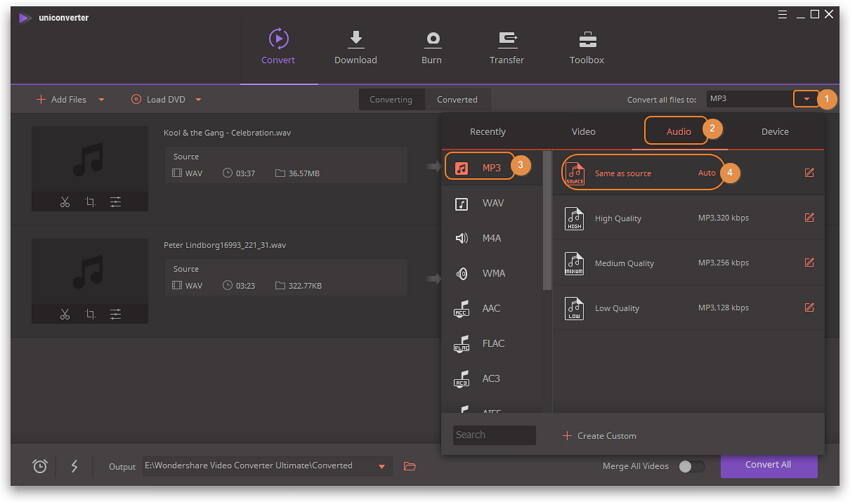This screenshot has height=502, width=850.
Task: Click the Load DVD button
Action: point(158,100)
